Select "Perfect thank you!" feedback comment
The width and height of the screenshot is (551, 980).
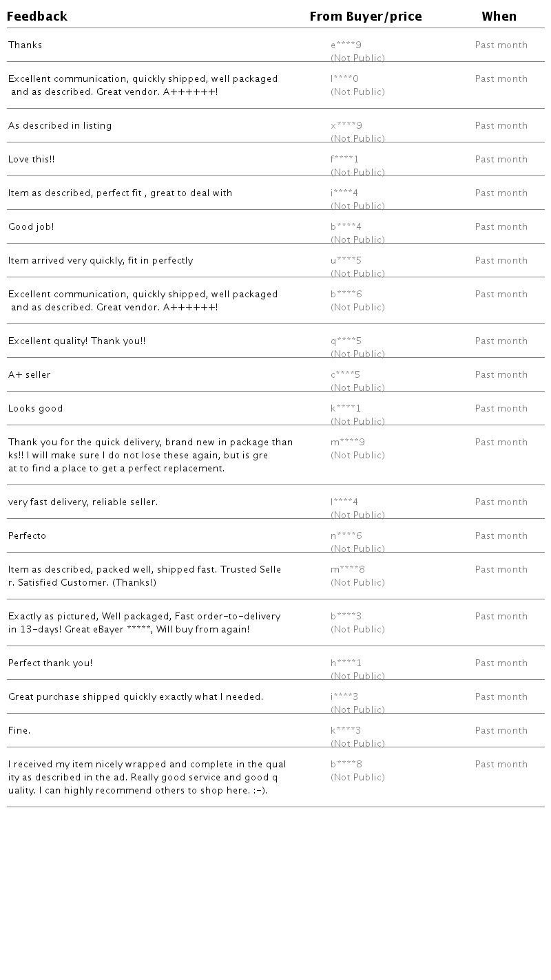(x=50, y=663)
